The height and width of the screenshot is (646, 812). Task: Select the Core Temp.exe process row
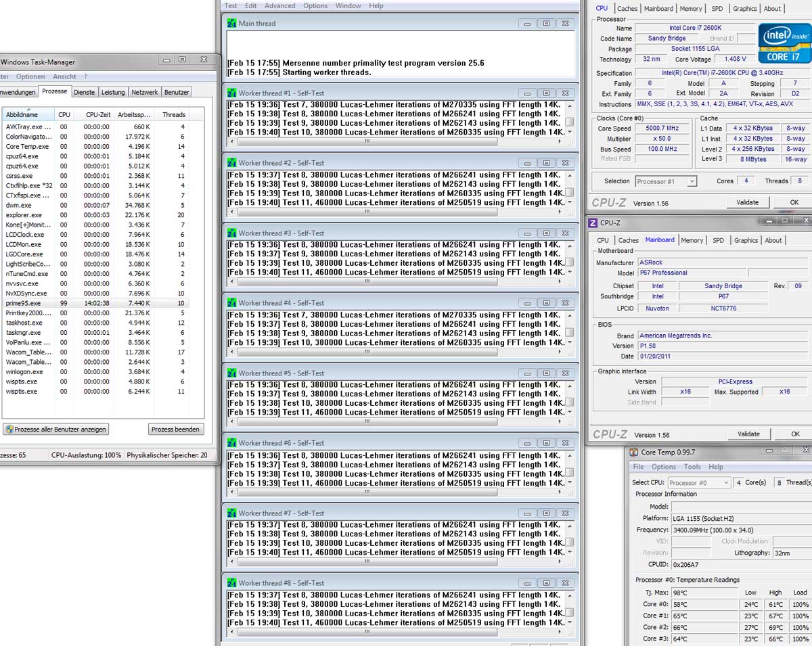pos(95,146)
